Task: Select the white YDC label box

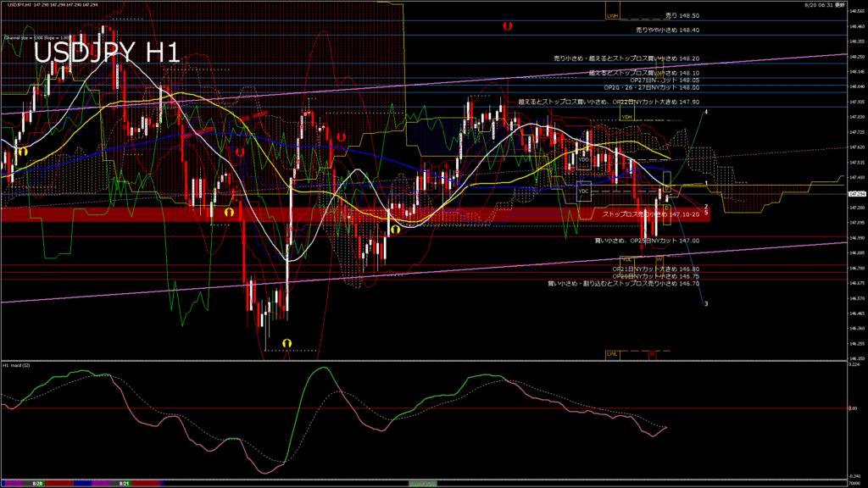Action: (582, 191)
